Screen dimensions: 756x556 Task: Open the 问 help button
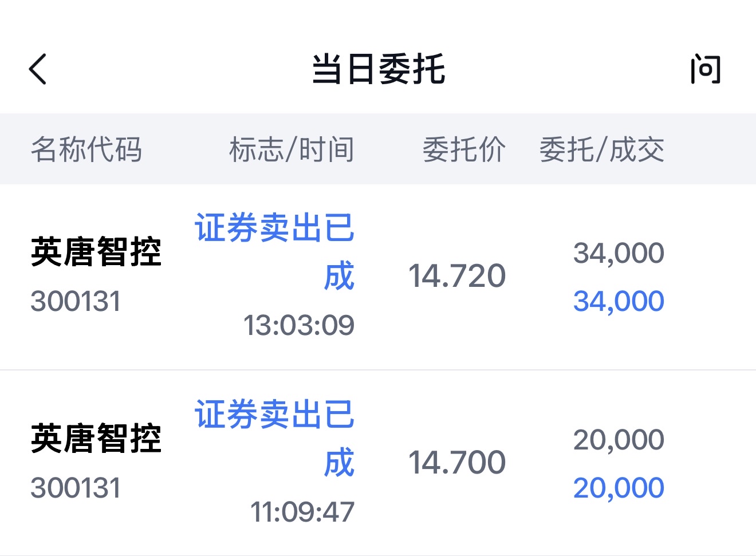tap(705, 69)
